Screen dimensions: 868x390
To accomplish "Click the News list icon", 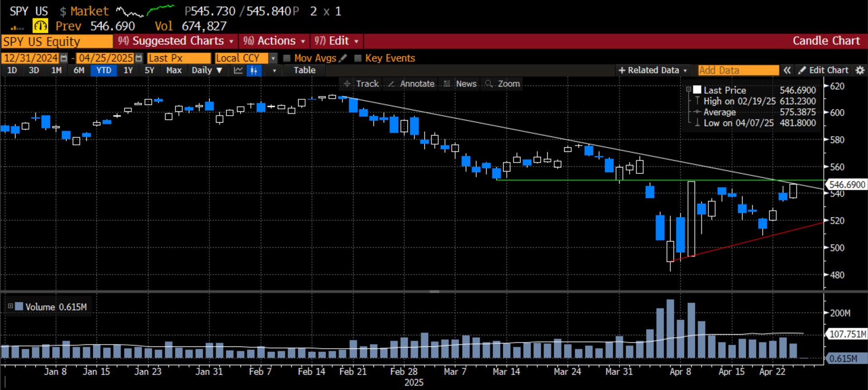I will (x=447, y=84).
